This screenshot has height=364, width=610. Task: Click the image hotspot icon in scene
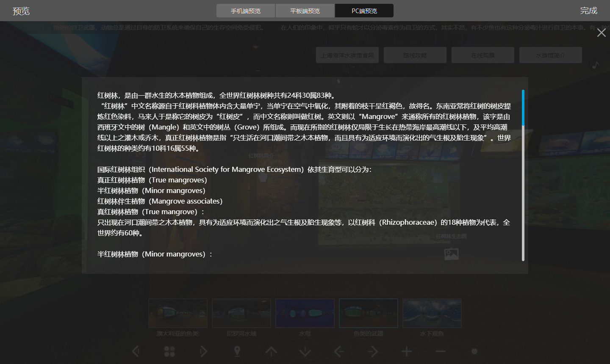point(451,254)
